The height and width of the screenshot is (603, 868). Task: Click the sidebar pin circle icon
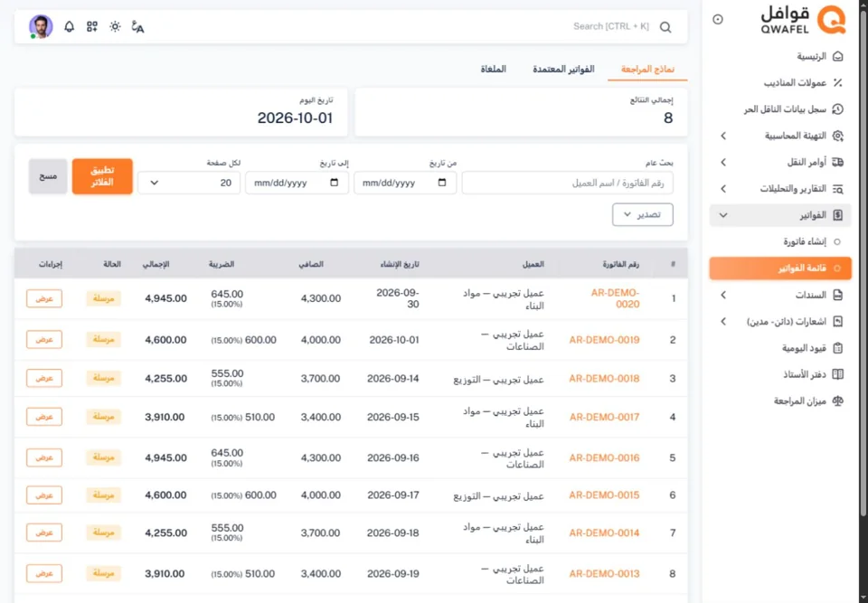(x=718, y=19)
